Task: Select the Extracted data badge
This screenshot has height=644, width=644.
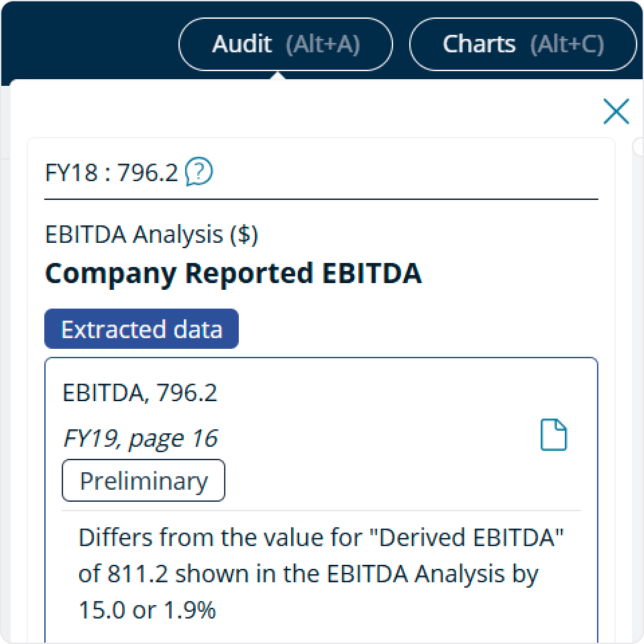Action: pyautogui.click(x=141, y=329)
